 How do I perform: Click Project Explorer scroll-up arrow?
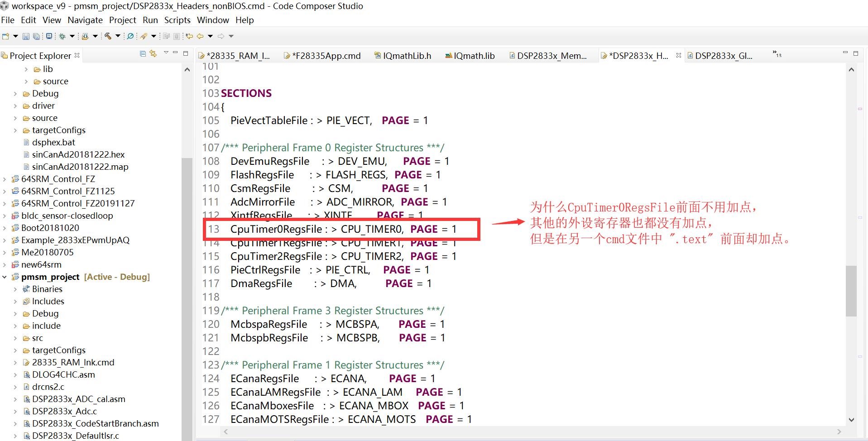[x=187, y=70]
